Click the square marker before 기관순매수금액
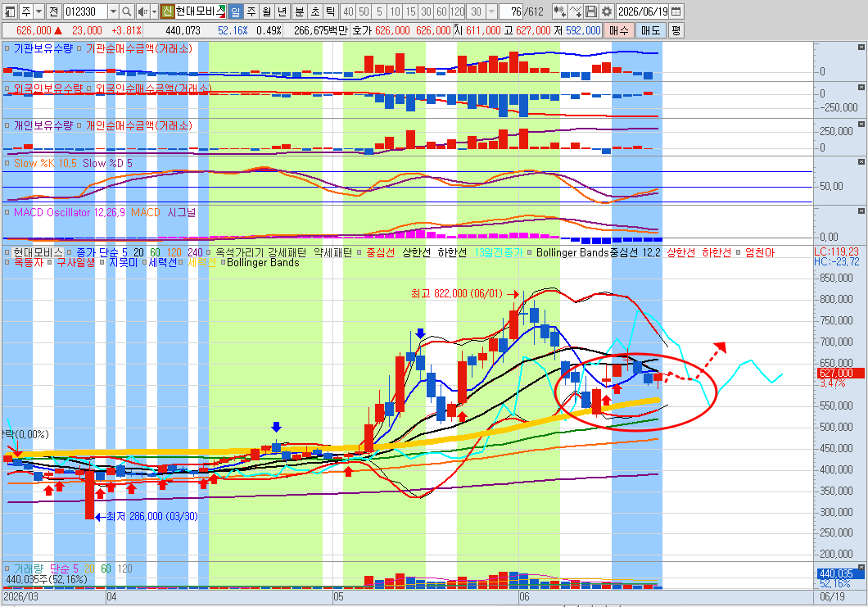 pos(79,48)
